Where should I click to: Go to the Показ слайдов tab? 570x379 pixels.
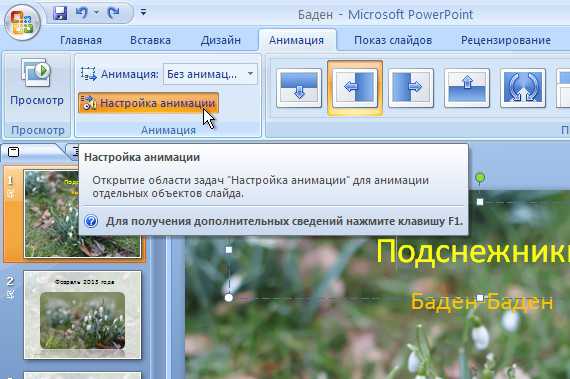[393, 40]
